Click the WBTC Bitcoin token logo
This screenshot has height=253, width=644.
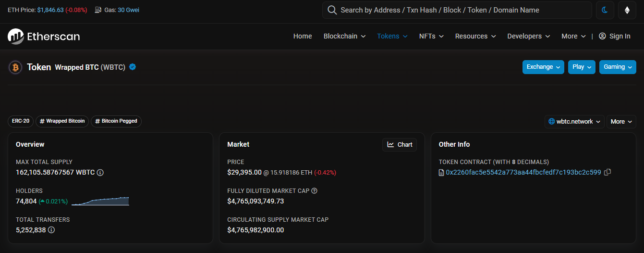[x=15, y=67]
